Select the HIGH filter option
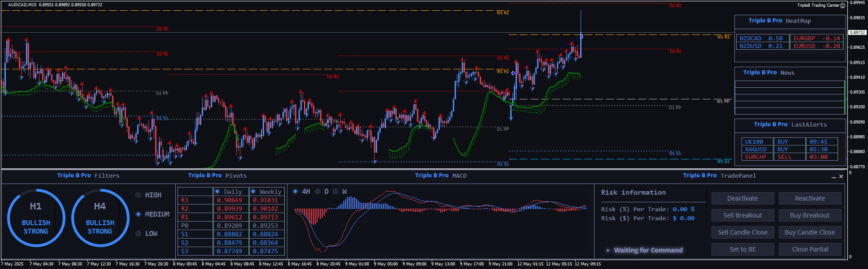This screenshot has height=269, width=868. tap(139, 195)
